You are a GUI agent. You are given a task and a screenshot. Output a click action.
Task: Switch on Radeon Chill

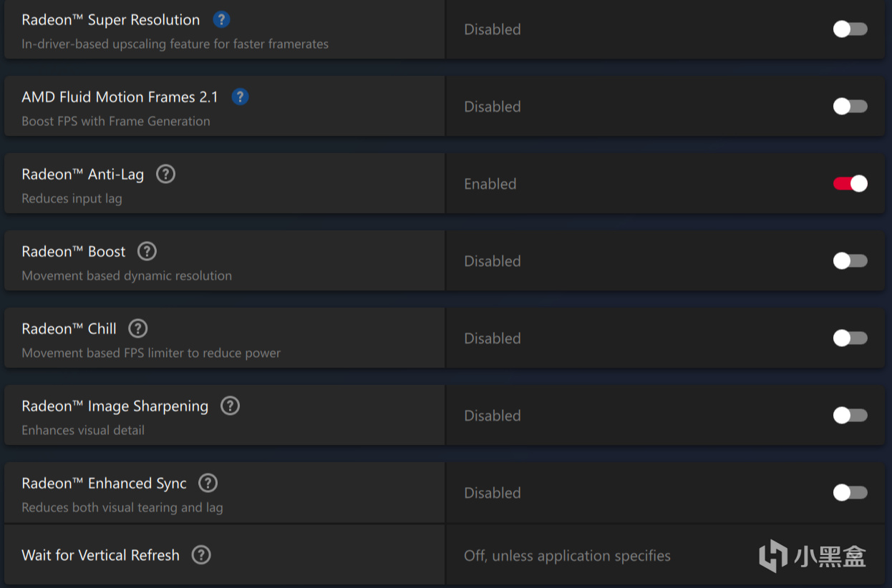[850, 338]
